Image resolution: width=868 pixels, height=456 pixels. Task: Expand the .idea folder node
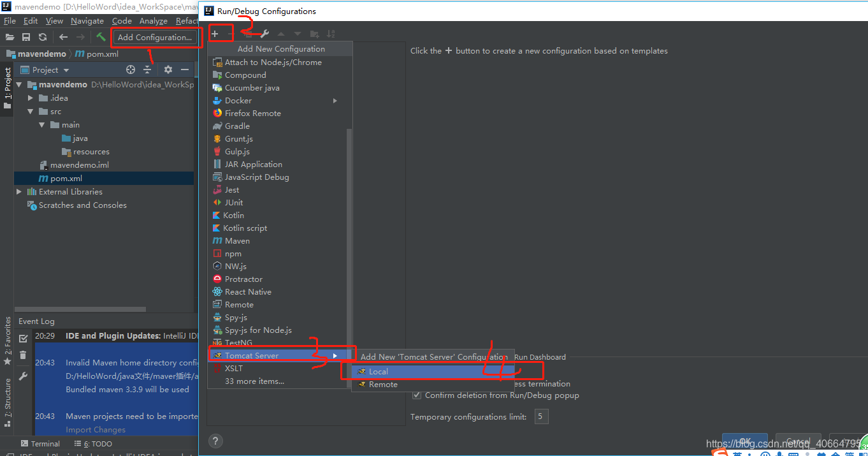[31, 98]
